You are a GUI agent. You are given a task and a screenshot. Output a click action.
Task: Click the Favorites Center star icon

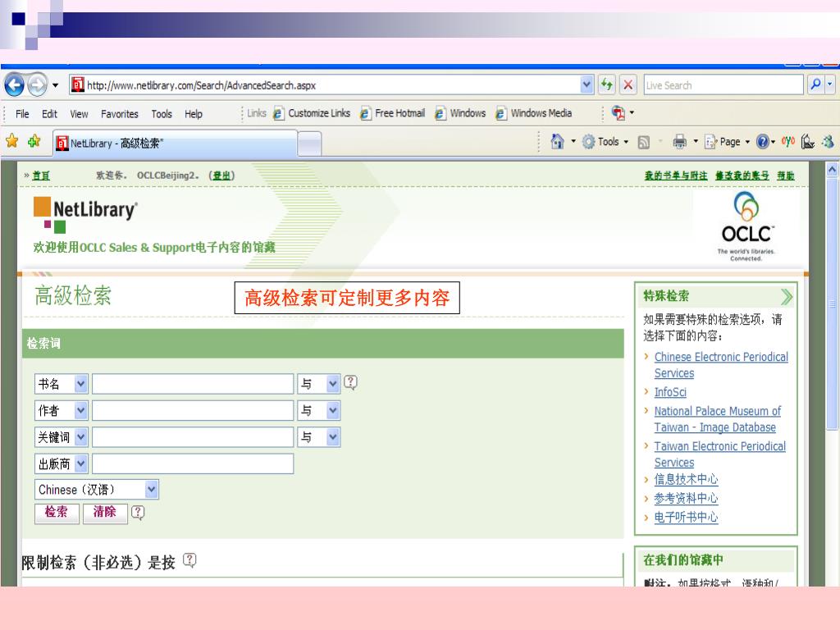(11, 141)
